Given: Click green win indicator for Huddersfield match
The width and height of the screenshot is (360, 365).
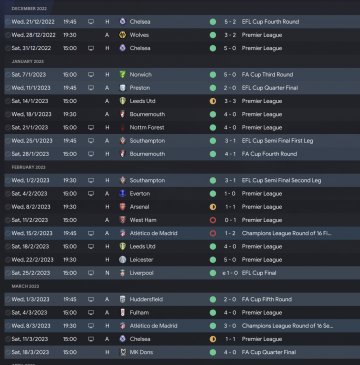Looking at the screenshot, I should point(213,299).
